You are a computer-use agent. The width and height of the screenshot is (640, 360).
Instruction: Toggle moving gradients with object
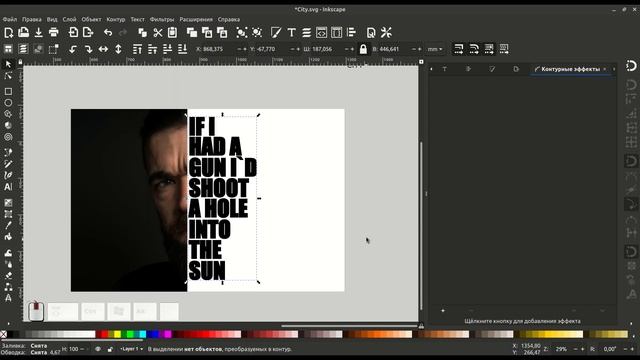point(489,49)
